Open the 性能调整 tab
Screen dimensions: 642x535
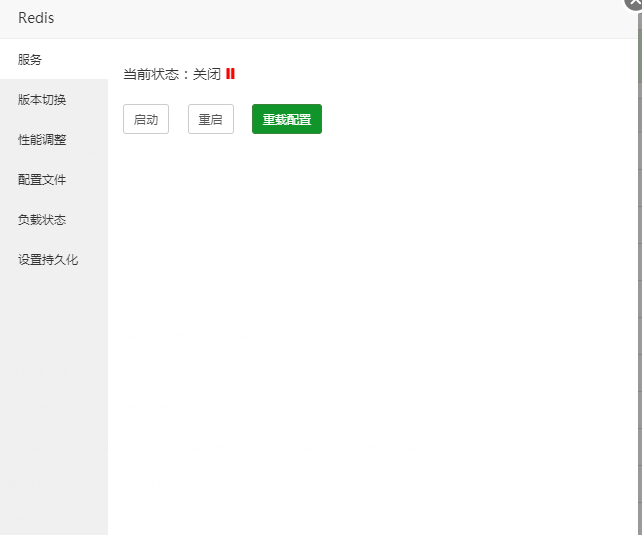tap(54, 140)
